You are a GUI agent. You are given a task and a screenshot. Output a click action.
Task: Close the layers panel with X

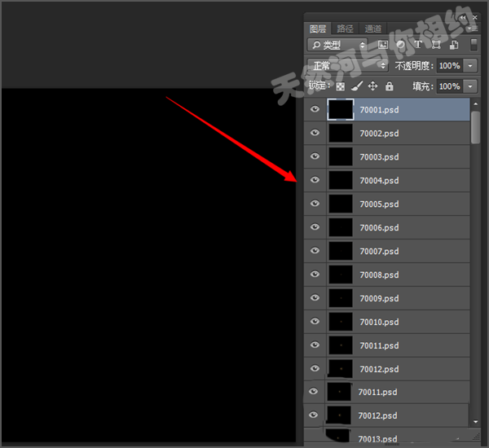[x=475, y=18]
